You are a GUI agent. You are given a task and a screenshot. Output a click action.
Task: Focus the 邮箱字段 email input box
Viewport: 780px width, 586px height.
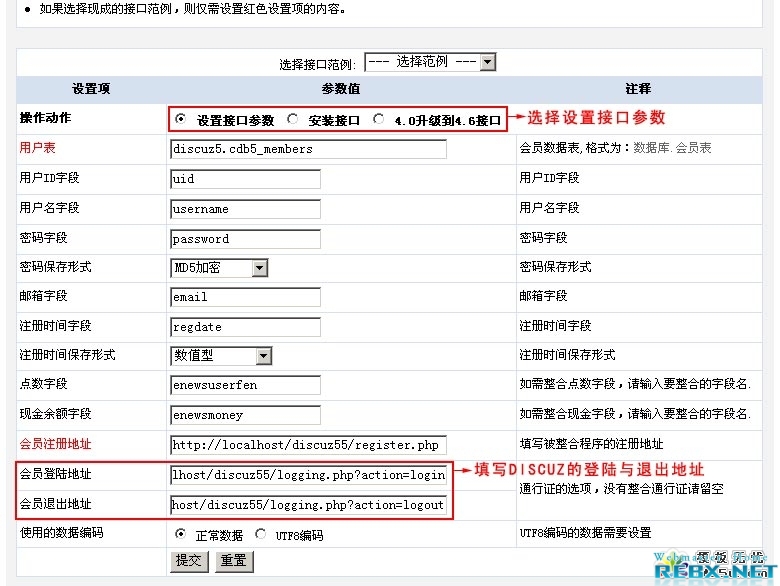coord(245,297)
